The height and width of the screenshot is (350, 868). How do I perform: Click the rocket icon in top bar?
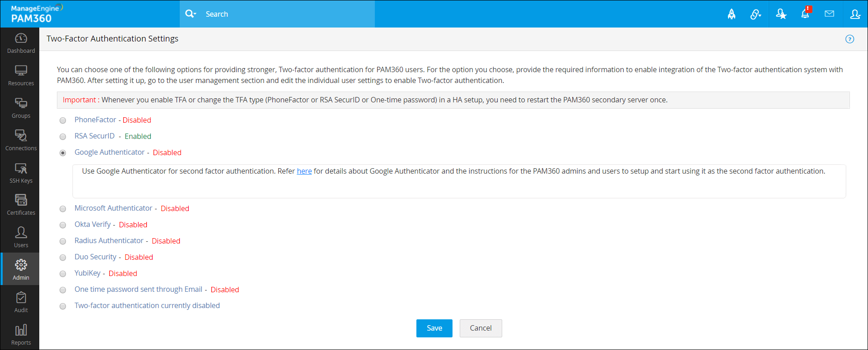point(732,14)
